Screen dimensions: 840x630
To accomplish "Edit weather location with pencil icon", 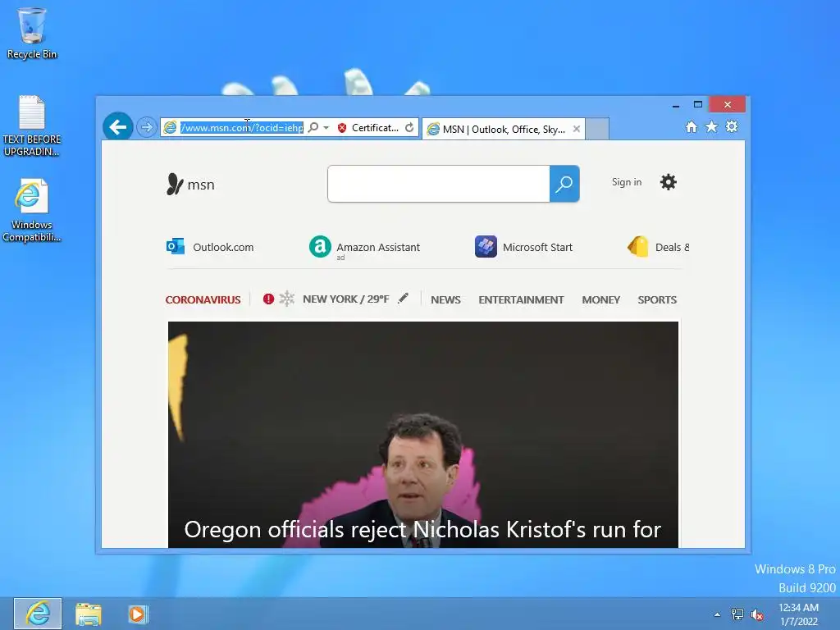I will [x=404, y=298].
